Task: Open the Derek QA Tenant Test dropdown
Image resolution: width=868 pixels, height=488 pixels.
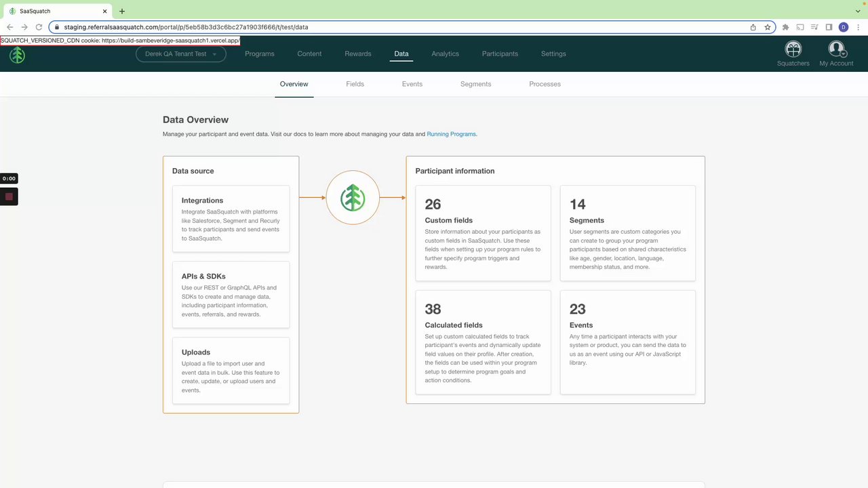Action: (x=181, y=54)
